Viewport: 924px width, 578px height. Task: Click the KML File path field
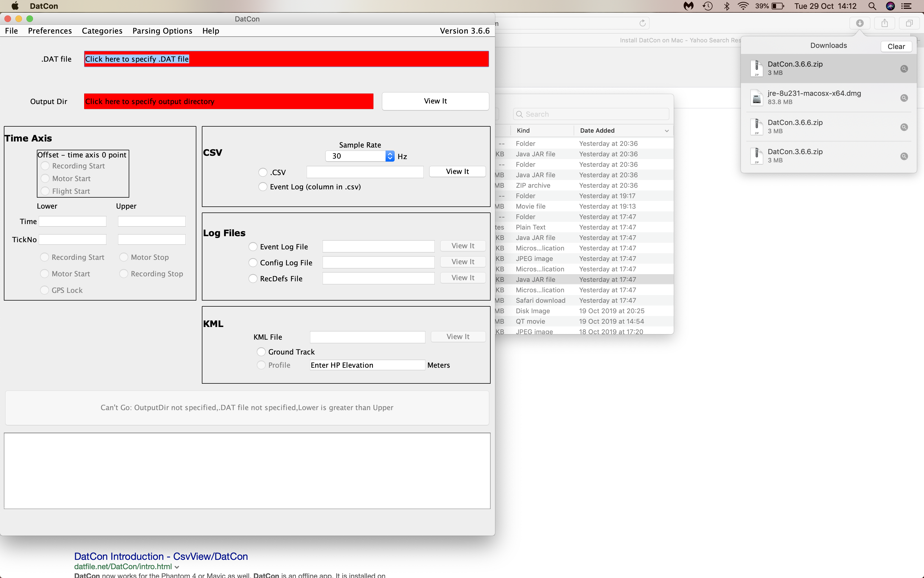(367, 337)
